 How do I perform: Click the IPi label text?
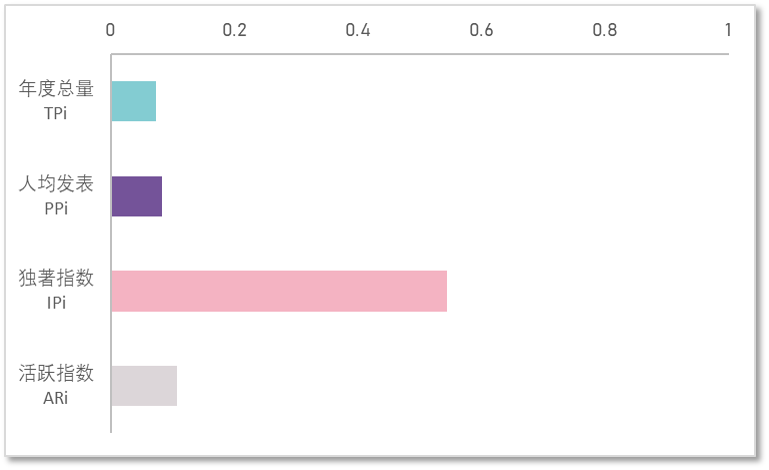tap(56, 303)
